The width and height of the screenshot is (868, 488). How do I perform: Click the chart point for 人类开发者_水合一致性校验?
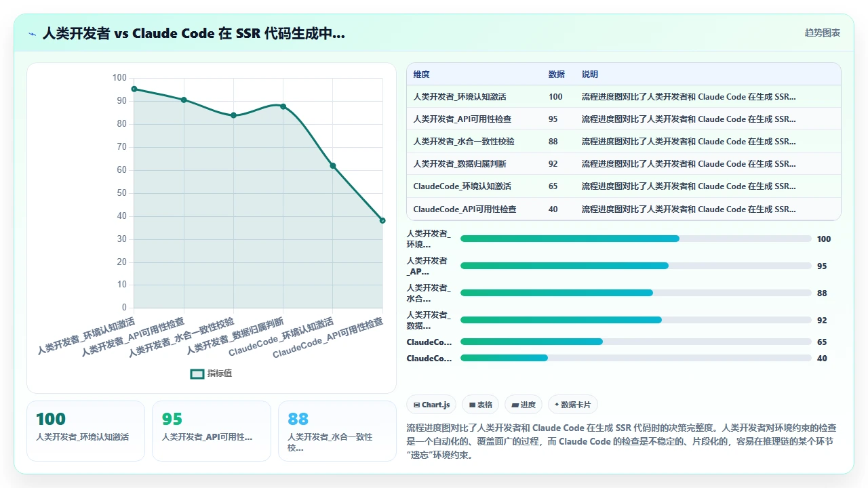pos(233,115)
